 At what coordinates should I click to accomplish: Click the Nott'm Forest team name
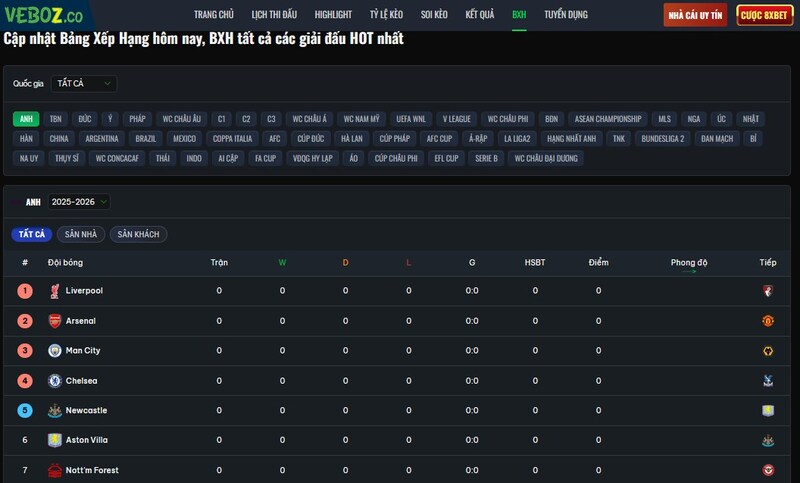(92, 470)
